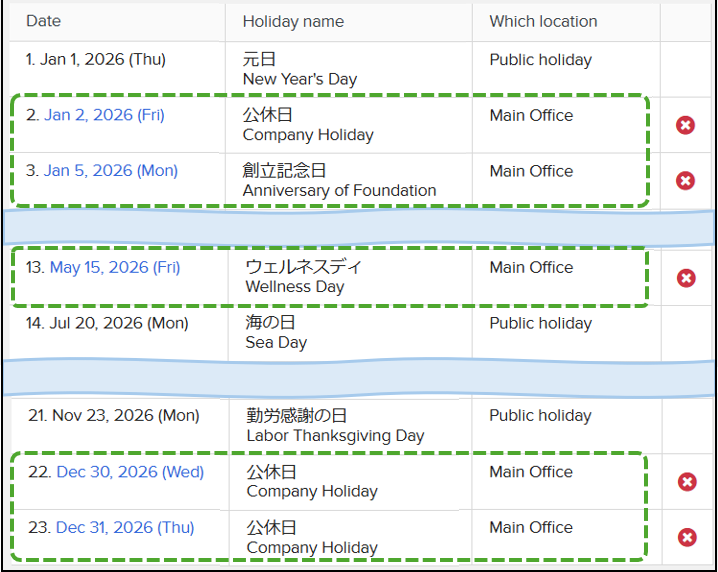Click the Nov 23, 2026 (Mon) date cell
This screenshot has width=718, height=572.
pos(119,426)
